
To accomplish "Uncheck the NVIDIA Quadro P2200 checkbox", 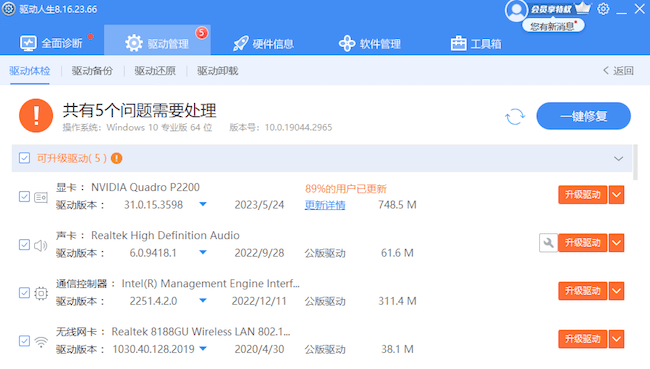I will [24, 197].
